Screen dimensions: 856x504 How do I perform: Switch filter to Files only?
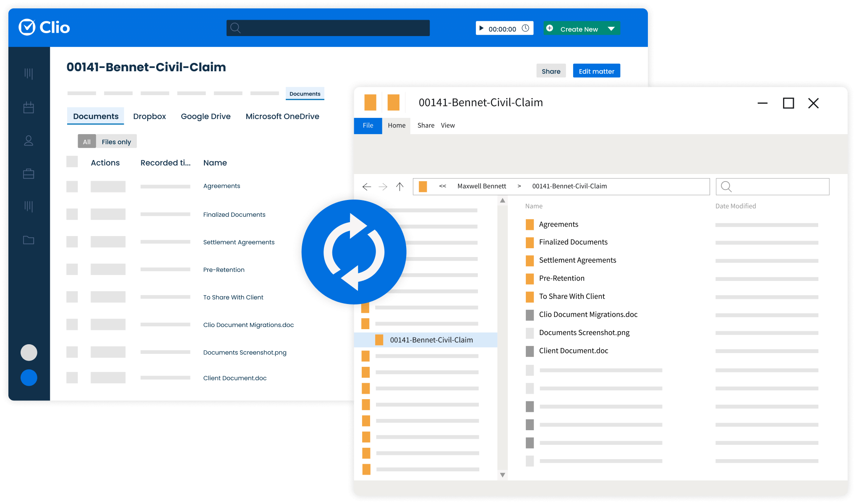116,142
